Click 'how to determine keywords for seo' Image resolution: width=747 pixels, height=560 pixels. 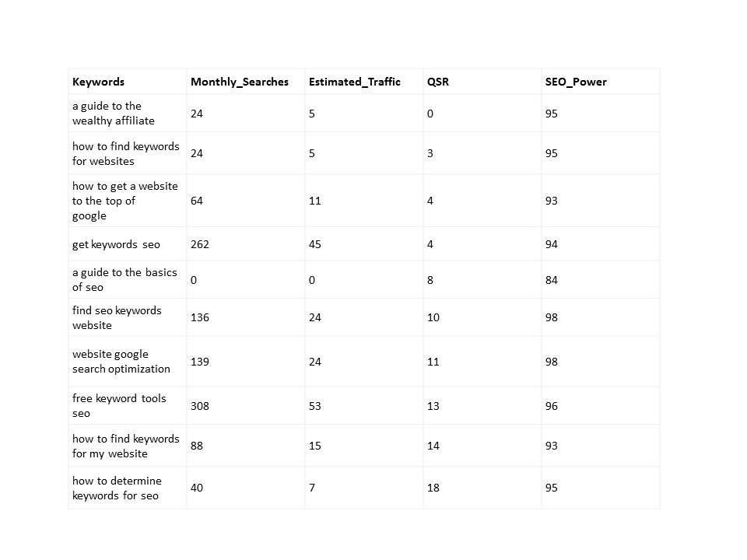pos(117,488)
